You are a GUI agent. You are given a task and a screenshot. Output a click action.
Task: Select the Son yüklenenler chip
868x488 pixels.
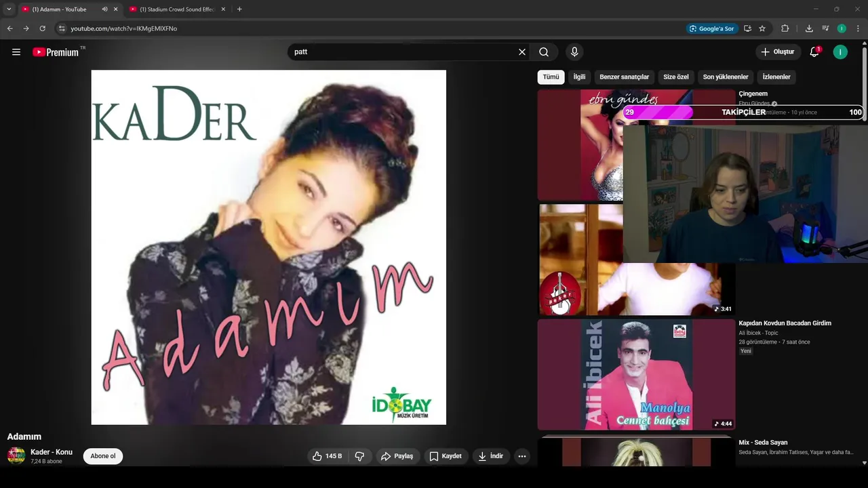tap(726, 77)
